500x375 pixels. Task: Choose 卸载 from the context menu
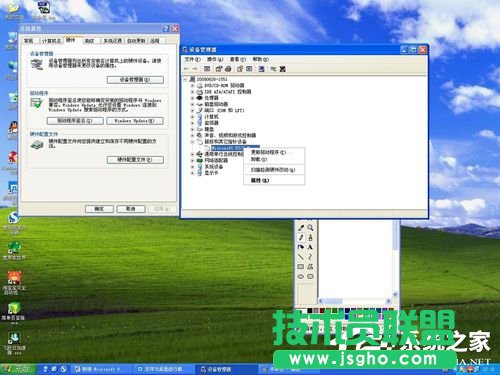pos(274,159)
